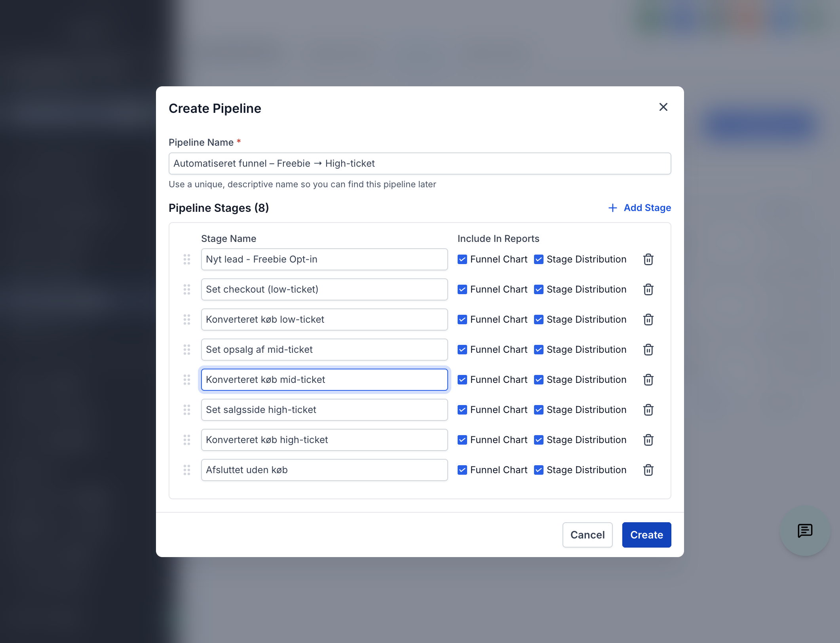Click drag handle for 'Konverteret køb low-ticket' row
Viewport: 840px width, 643px height.
coord(187,320)
